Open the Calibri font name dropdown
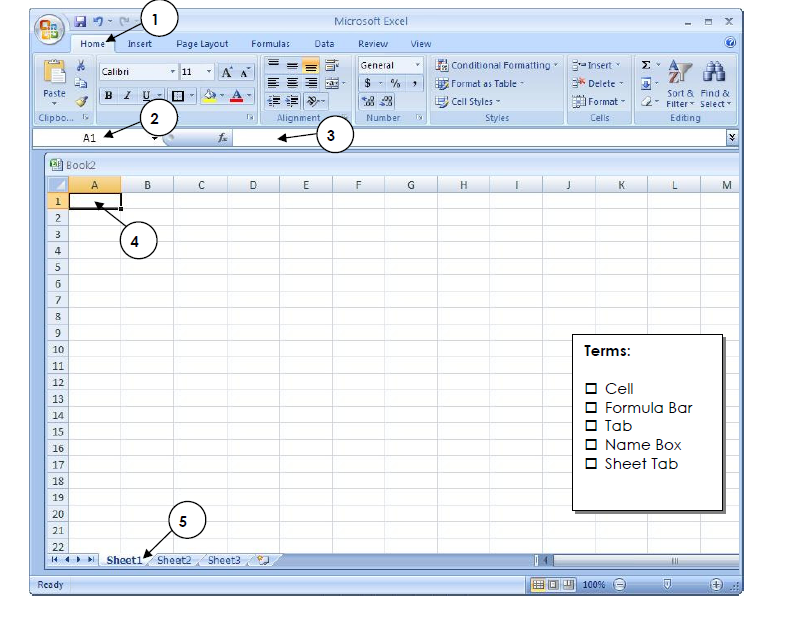The image size is (787, 619). (173, 72)
